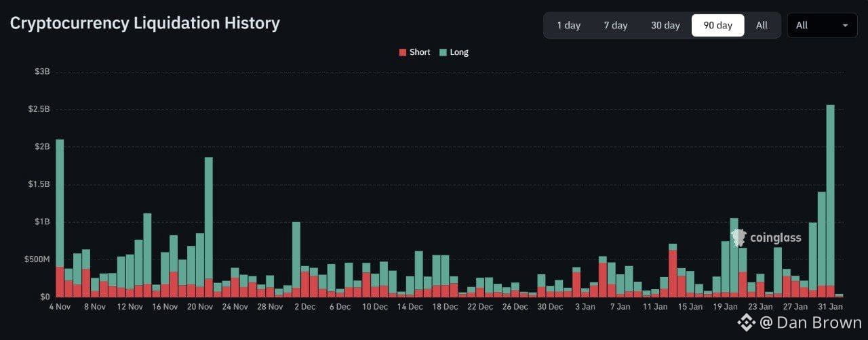The height and width of the screenshot is (340, 868).
Task: Click the large bar near 20 Nov
Action: 208,227
